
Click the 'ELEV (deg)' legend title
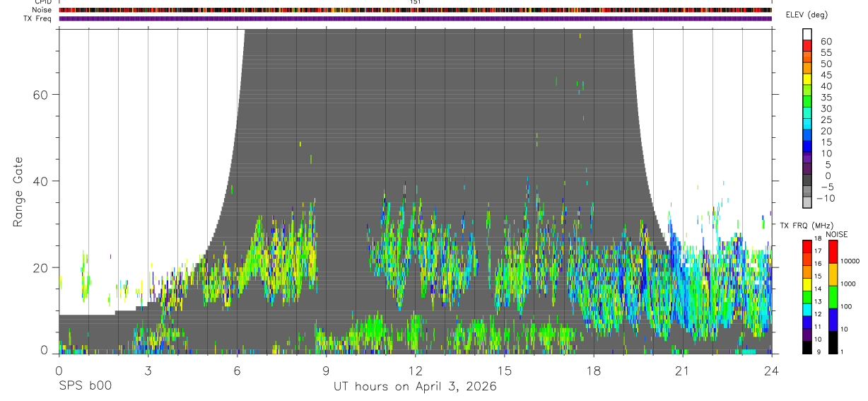(x=807, y=16)
